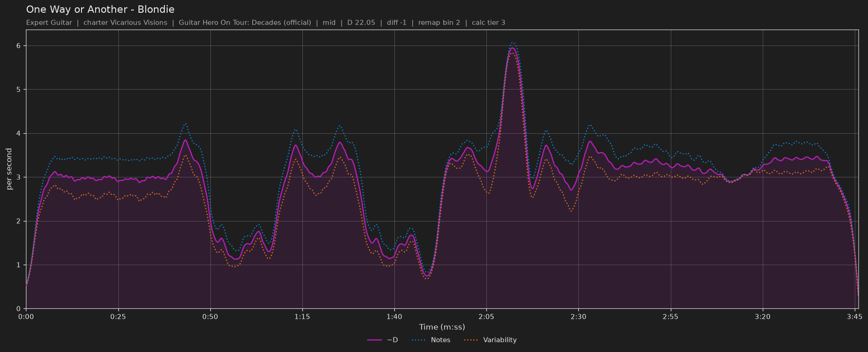Click the '0:00' x-axis tick label
Viewport: 868px width, 352px height.
pyautogui.click(x=26, y=317)
